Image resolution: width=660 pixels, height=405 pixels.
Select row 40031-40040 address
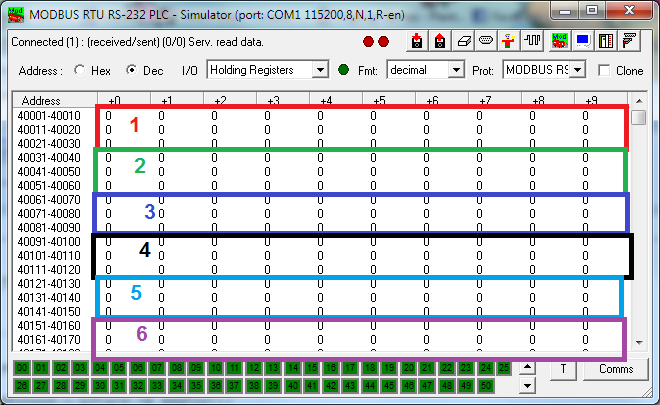49,158
